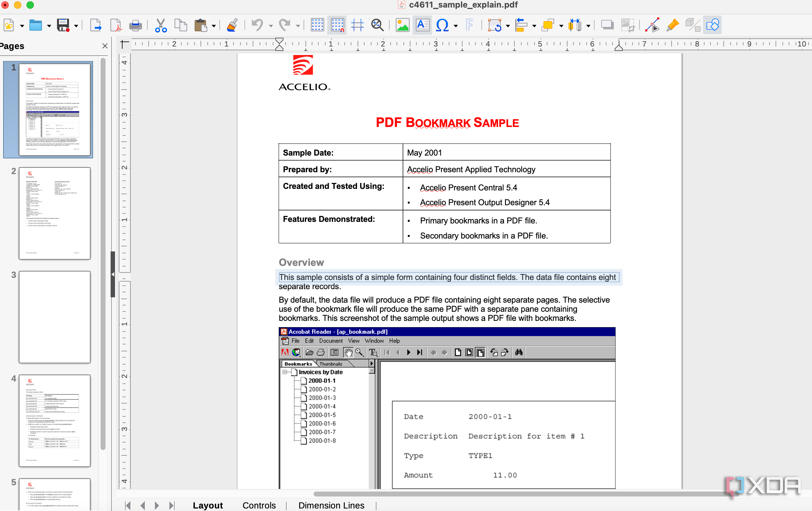Toggle Snap to Grid
812x511 pixels.
point(337,25)
